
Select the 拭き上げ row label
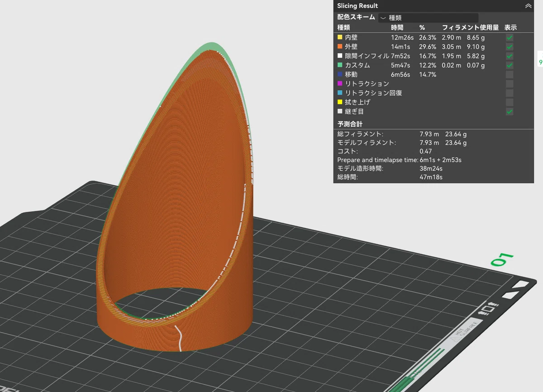pos(357,102)
